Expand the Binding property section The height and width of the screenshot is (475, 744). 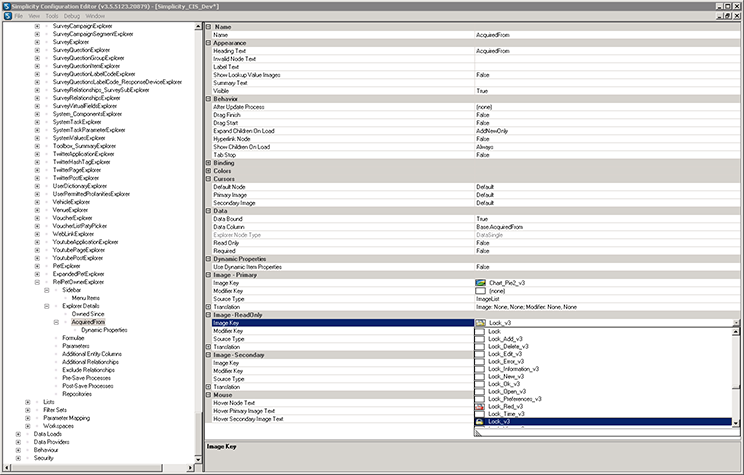[x=208, y=163]
